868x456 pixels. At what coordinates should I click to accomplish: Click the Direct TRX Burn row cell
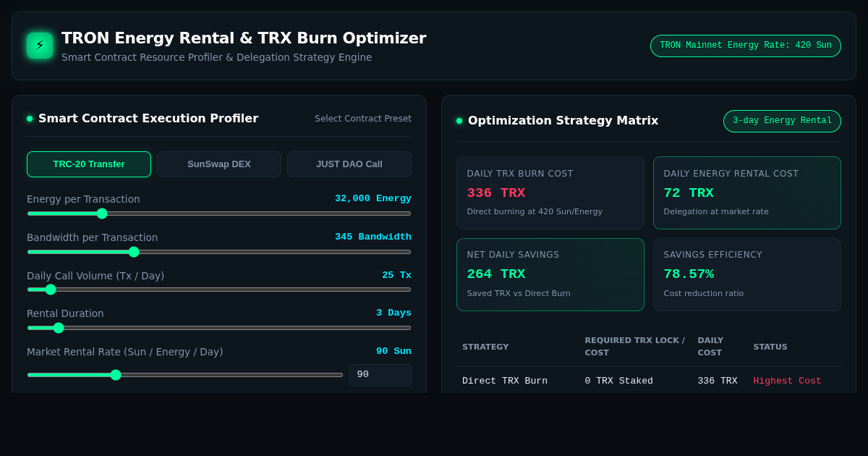tap(505, 381)
